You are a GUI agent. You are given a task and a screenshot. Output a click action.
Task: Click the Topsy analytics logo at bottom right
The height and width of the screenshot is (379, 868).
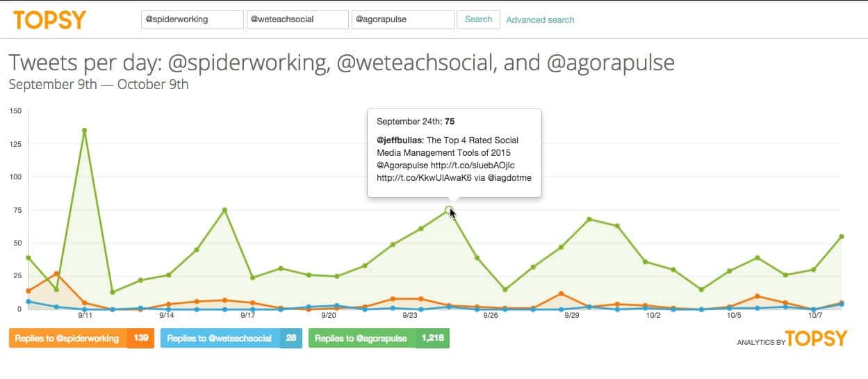pos(816,339)
